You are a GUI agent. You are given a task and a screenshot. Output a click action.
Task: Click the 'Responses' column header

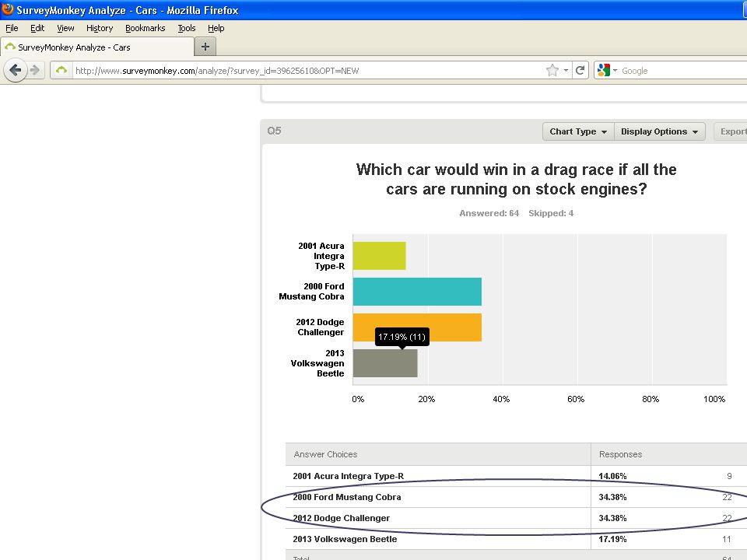pos(620,454)
